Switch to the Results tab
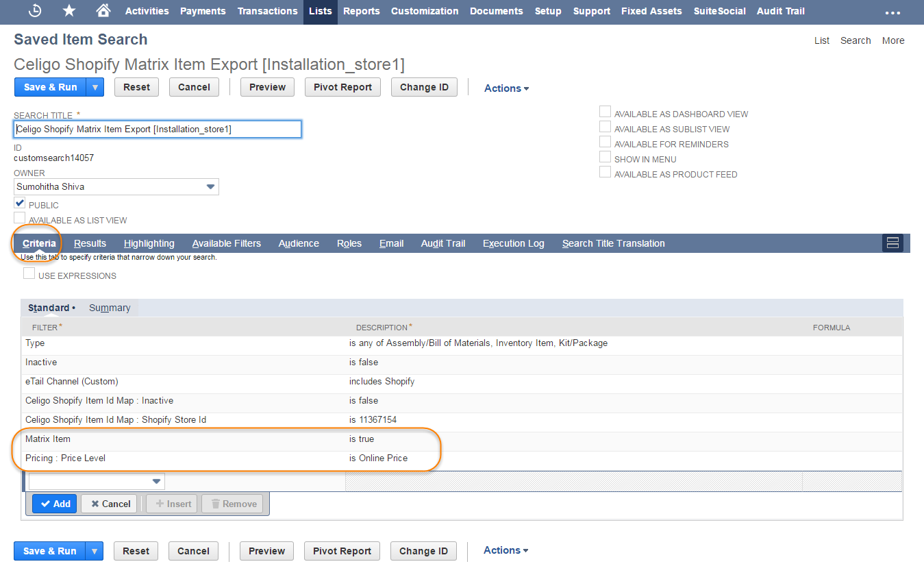The width and height of the screenshot is (924, 577). pos(90,243)
